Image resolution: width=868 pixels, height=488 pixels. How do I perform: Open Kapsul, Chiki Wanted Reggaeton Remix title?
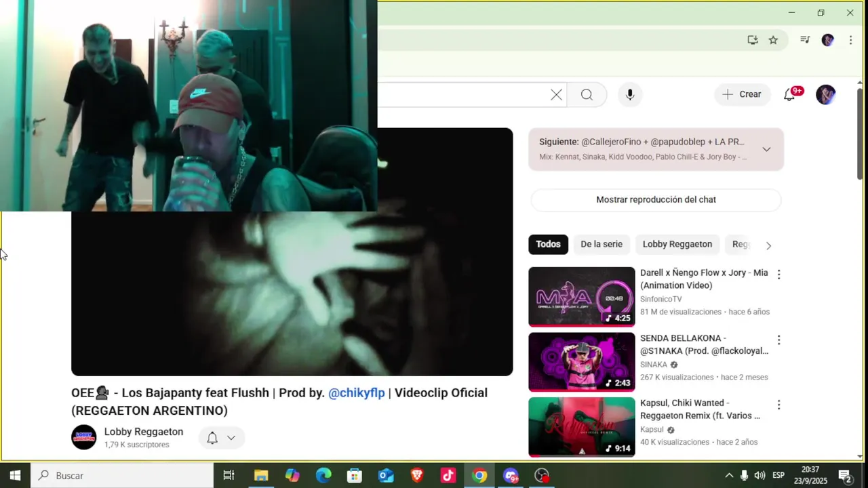[700, 409]
